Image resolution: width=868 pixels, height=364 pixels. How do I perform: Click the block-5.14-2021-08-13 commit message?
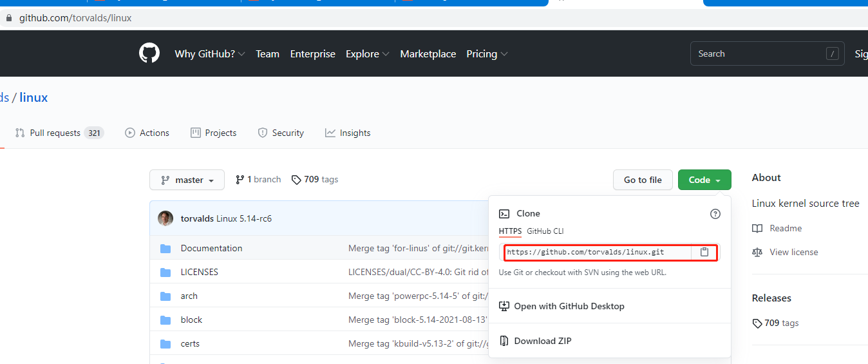418,320
